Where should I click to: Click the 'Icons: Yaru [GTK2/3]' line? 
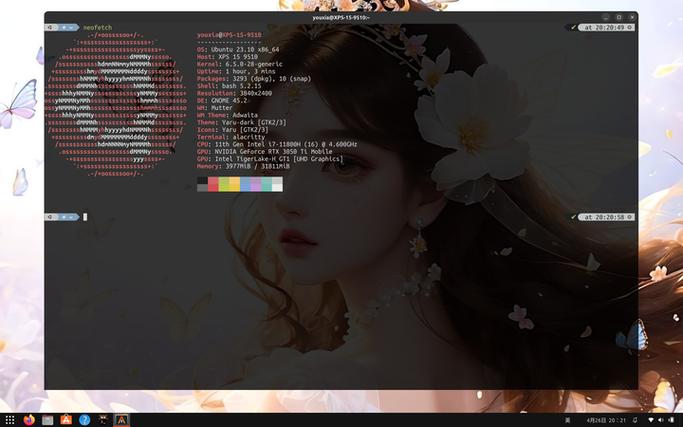[233, 129]
